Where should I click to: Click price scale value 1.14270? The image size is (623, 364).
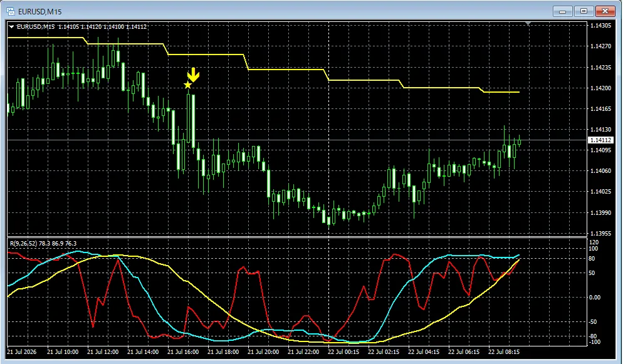[600, 46]
